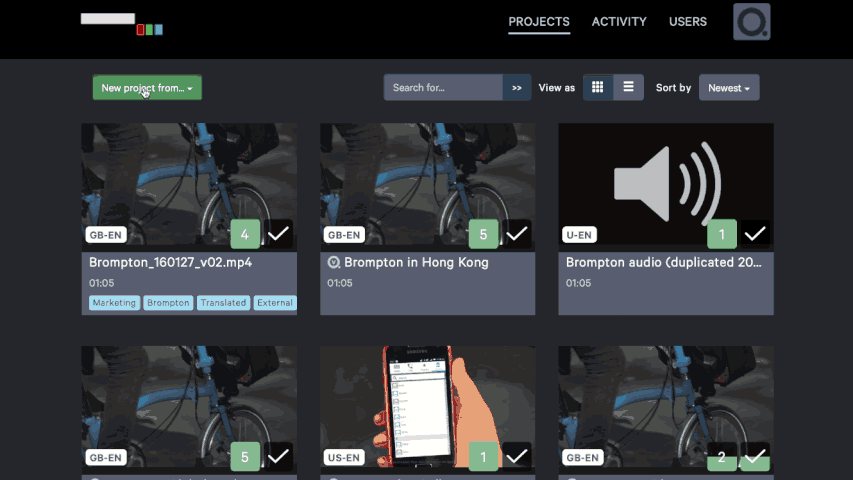
Task: Click 01:05 duration under Brompton in Hong Kong
Action: click(339, 283)
